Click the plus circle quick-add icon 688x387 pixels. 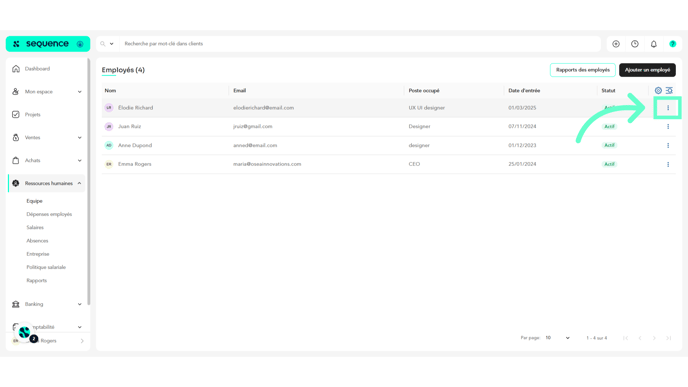[x=616, y=44]
